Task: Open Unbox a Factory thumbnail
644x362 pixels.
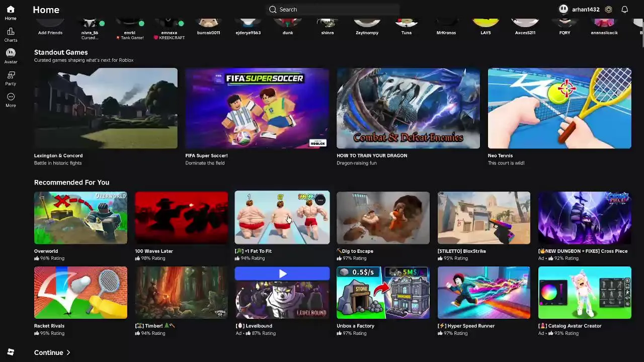Action: (383, 293)
